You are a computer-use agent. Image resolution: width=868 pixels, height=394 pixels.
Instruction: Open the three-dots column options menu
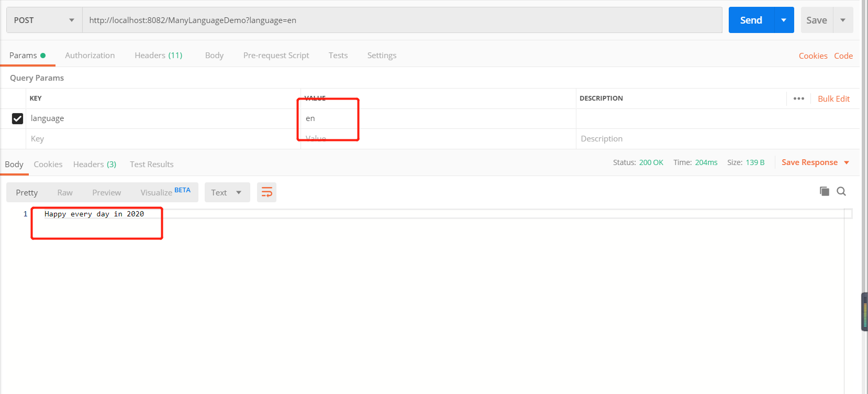tap(798, 98)
